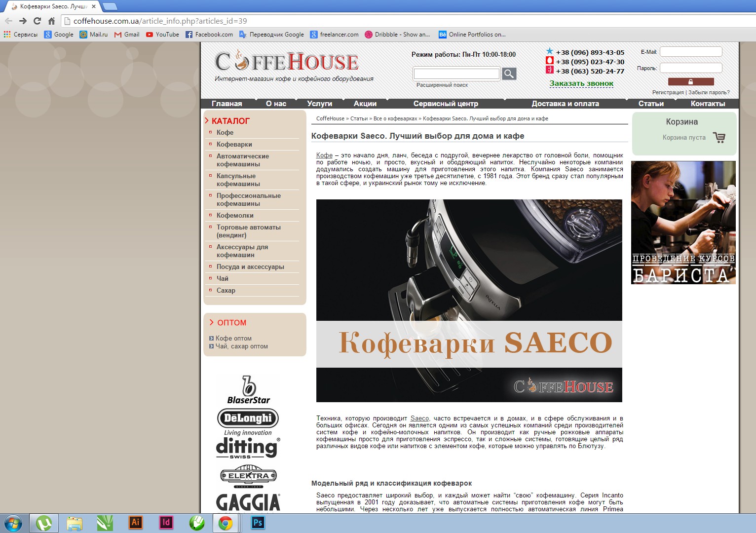The width and height of the screenshot is (756, 533).
Task: Open the Сервисы apps bookmark
Action: 21,35
